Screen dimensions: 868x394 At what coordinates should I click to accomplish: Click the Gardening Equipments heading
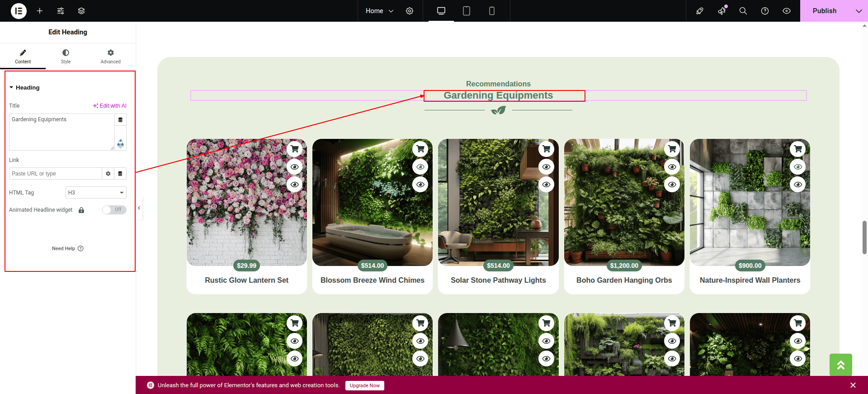coord(498,95)
